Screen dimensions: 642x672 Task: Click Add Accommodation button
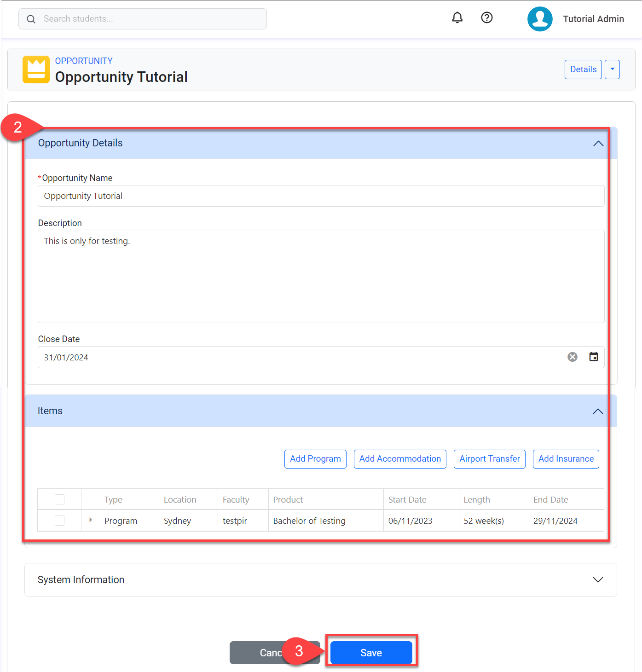pyautogui.click(x=399, y=459)
